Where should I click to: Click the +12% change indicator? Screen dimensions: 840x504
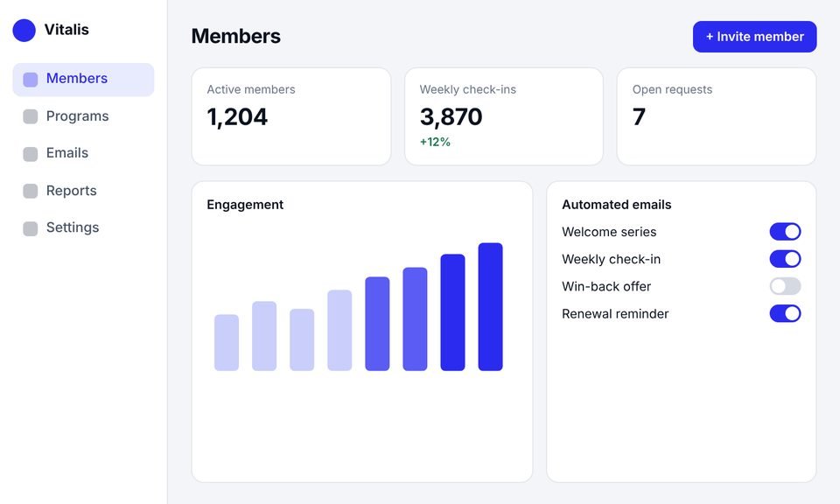click(x=435, y=142)
